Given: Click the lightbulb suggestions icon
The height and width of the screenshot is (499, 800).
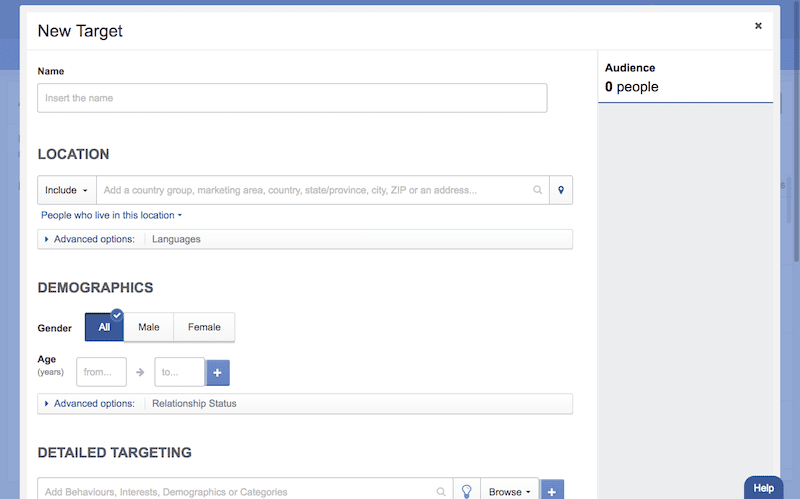Looking at the screenshot, I should click(x=466, y=491).
